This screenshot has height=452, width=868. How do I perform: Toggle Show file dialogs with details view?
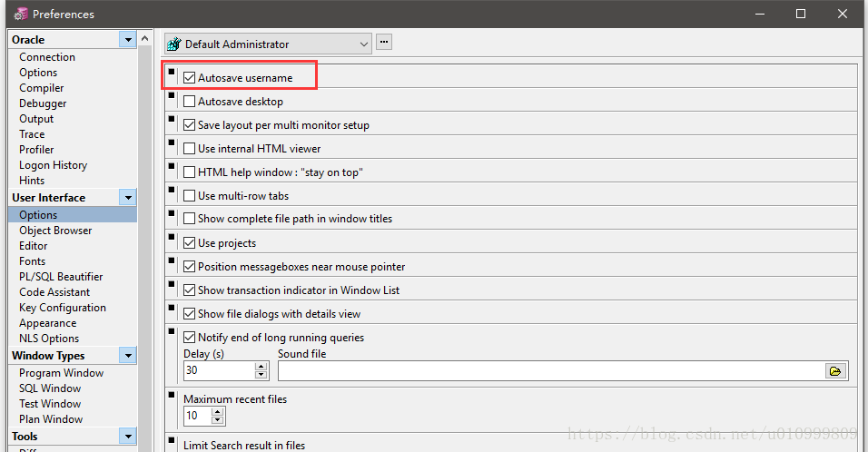(190, 314)
